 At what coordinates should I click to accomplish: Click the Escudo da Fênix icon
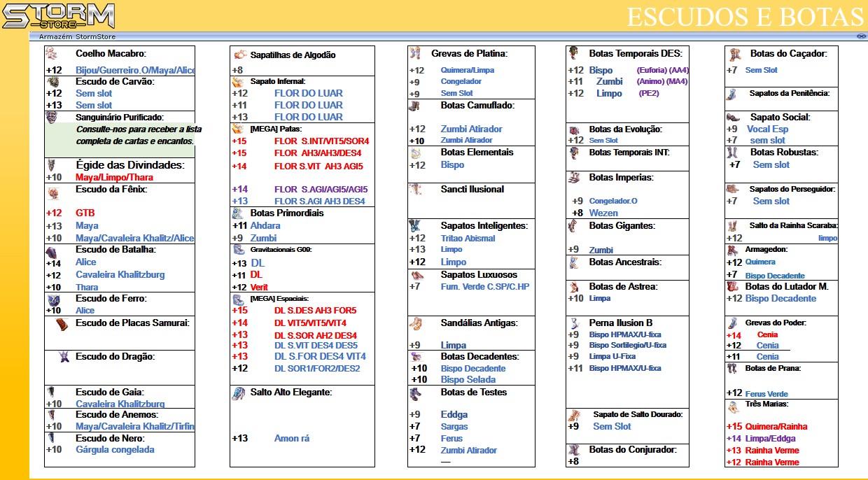[x=53, y=193]
